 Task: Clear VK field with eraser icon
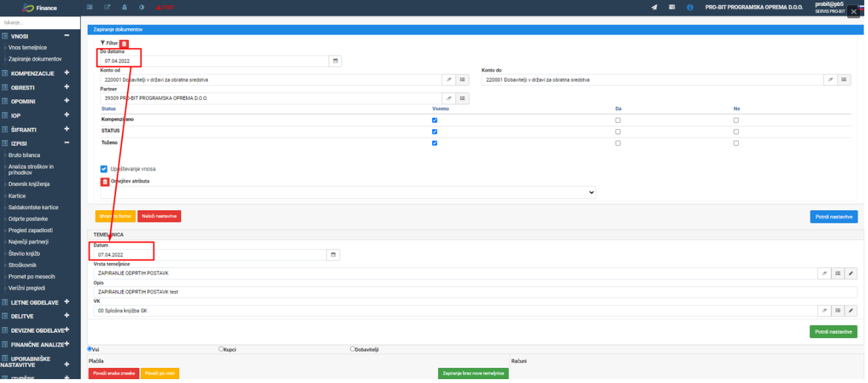824,311
